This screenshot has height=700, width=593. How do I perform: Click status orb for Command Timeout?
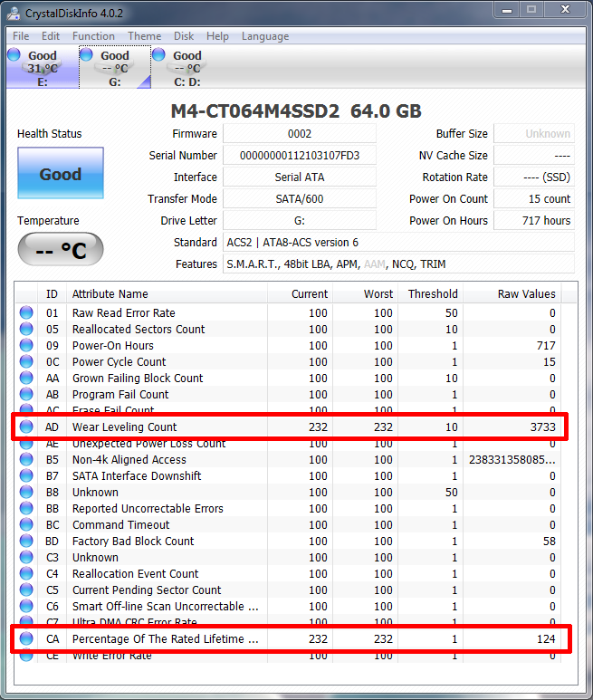[x=26, y=524]
